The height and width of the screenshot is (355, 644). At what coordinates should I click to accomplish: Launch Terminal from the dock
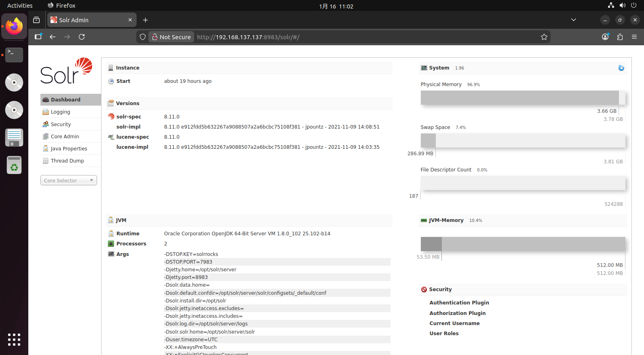click(x=14, y=55)
